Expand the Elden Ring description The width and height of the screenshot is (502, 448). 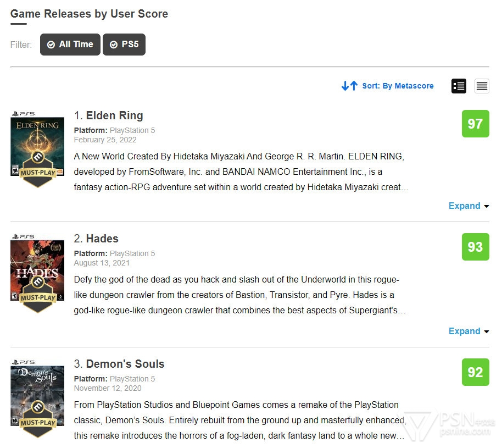[x=468, y=206]
